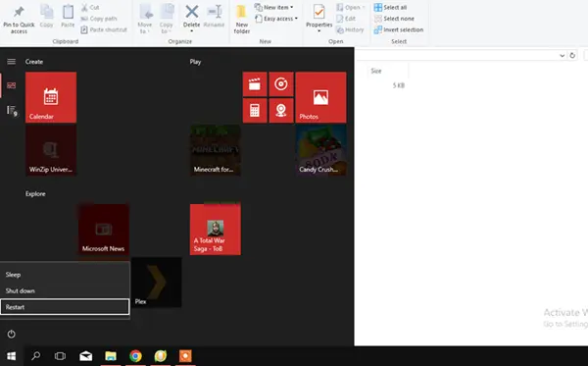
Task: Launch A Total War Saga tile
Action: 216,230
